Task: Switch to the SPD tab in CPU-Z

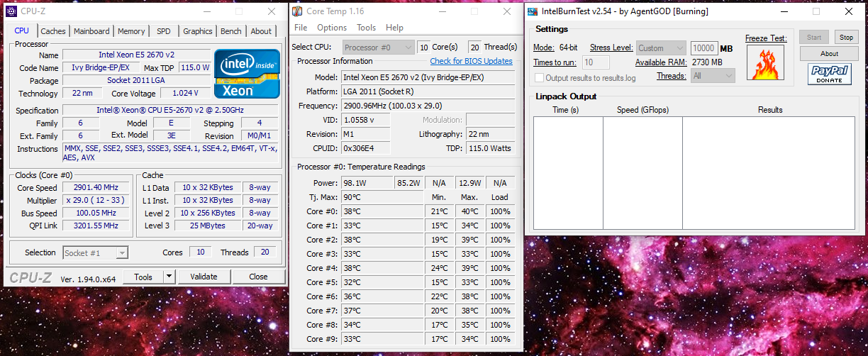Action: coord(164,31)
